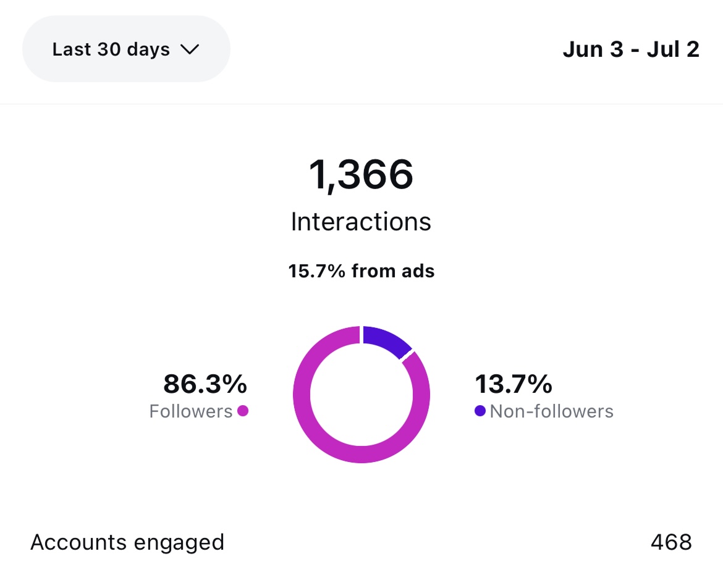Open the Accounts engaged row
Viewport: 723px width, 588px height.
pos(361,542)
